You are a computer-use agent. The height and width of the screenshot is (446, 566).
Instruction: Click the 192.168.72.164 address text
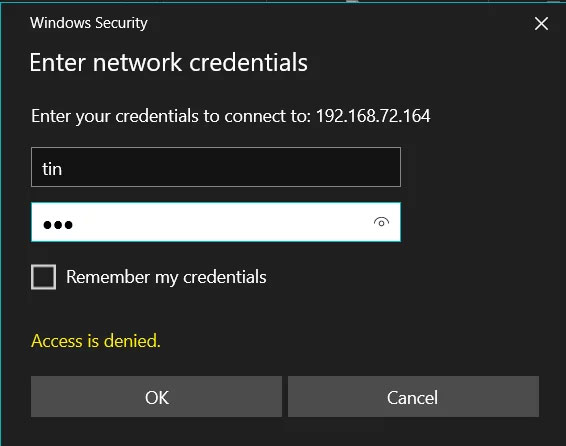point(373,116)
